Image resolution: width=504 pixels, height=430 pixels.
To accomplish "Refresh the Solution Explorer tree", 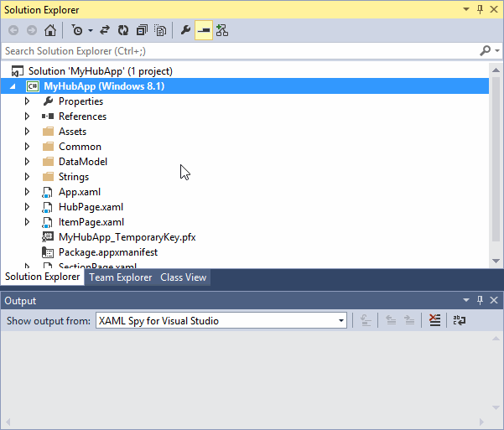I will [123, 30].
